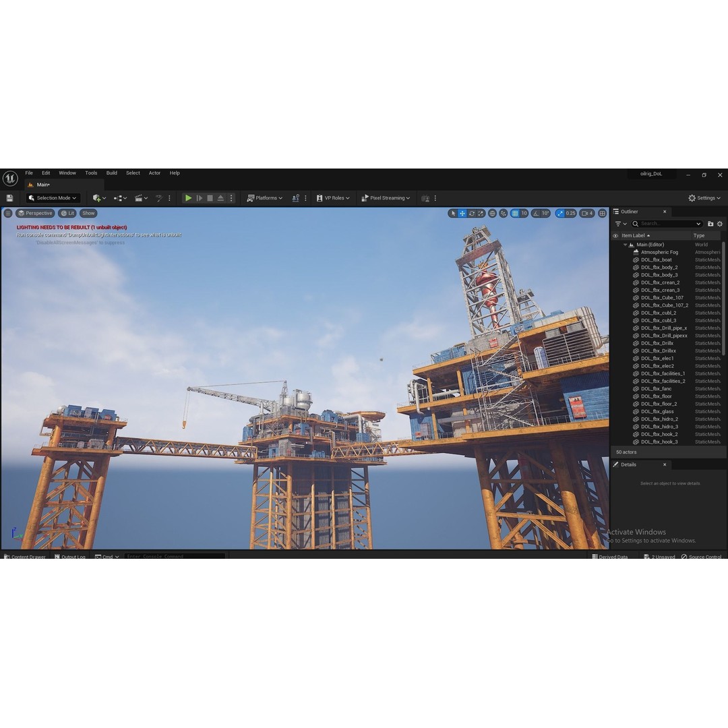Toggle surface snapping in the viewport
The image size is (728, 728).
pos(503,213)
